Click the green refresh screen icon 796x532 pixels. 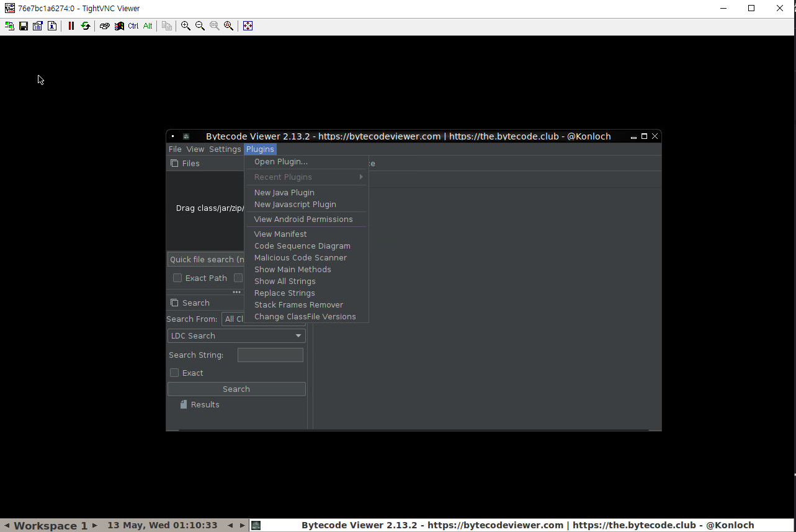click(86, 26)
